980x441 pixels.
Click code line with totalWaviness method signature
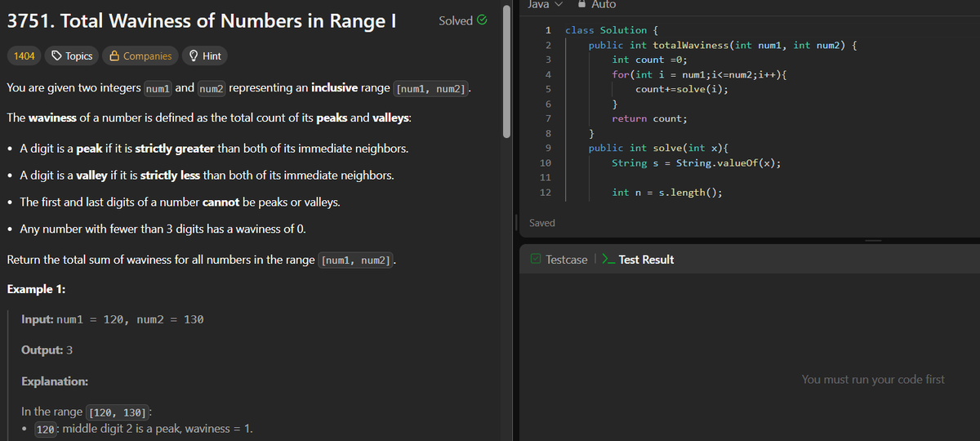723,45
